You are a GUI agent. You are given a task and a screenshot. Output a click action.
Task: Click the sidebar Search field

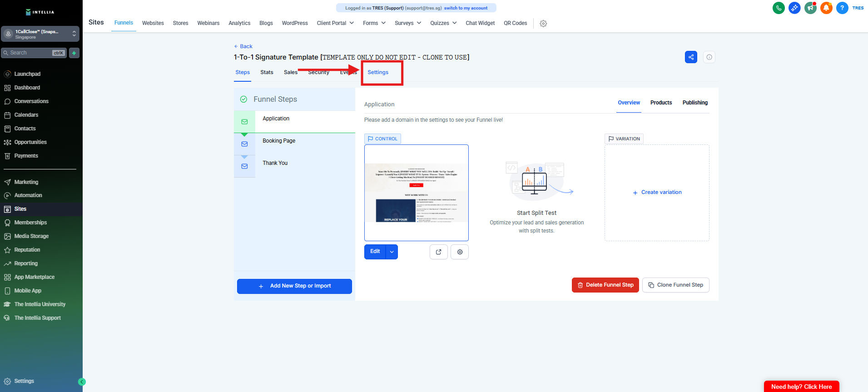pyautogui.click(x=34, y=53)
